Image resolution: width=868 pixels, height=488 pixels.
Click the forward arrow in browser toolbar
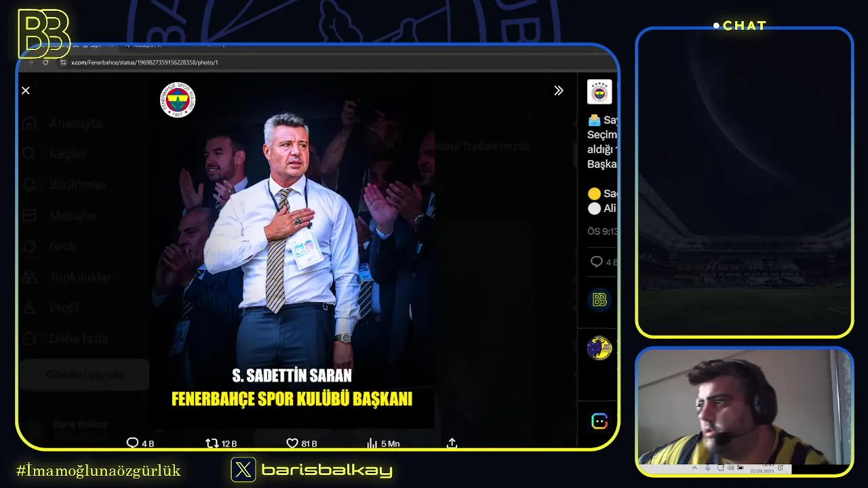[x=31, y=62]
